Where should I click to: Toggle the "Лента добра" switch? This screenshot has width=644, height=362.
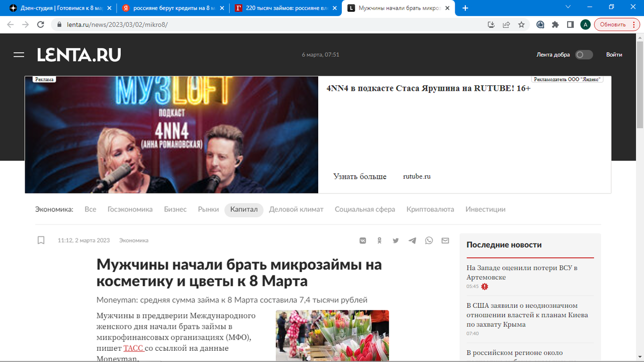(583, 54)
